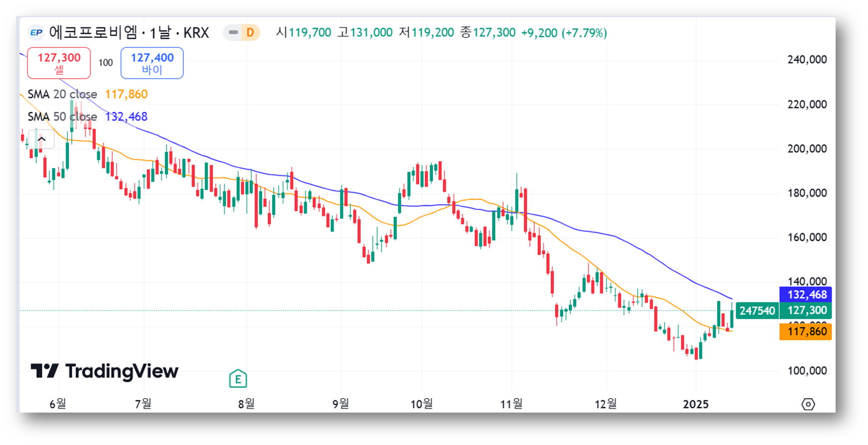868x445 pixels.
Task: Click the blue 132,468 SMA 50 price label
Action: click(x=806, y=295)
